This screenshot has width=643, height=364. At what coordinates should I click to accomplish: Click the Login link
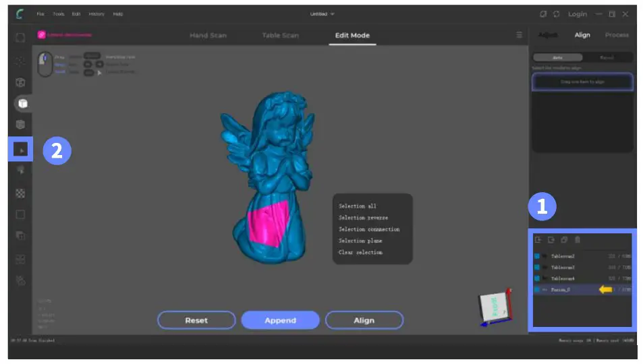pyautogui.click(x=578, y=14)
